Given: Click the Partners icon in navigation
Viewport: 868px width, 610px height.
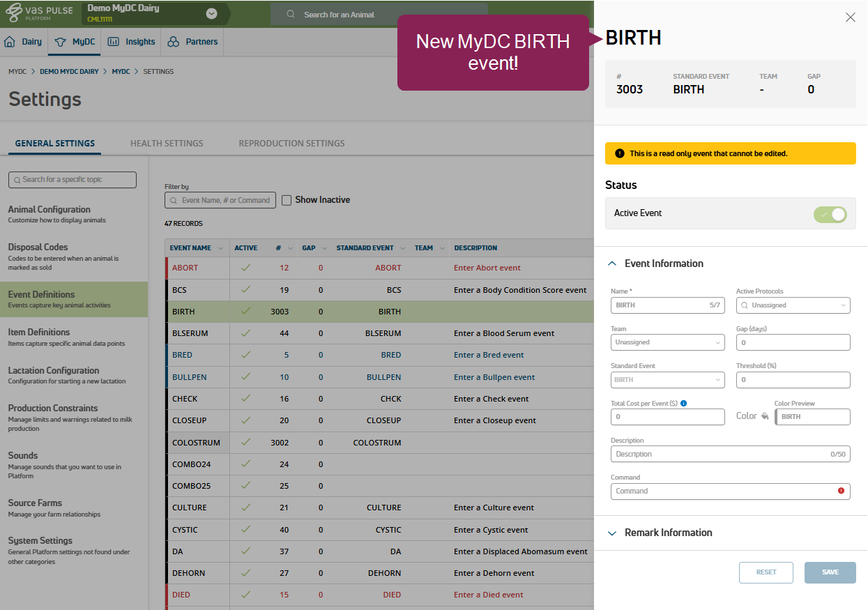Looking at the screenshot, I should (174, 42).
